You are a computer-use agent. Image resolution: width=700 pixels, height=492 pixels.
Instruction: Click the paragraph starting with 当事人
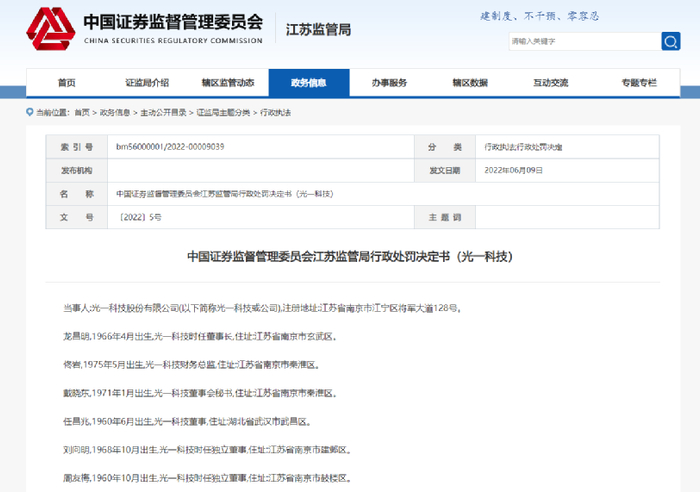point(262,308)
